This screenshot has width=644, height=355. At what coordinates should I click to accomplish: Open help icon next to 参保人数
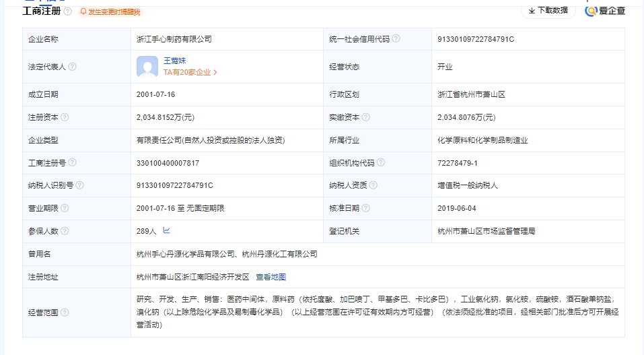[65, 231]
